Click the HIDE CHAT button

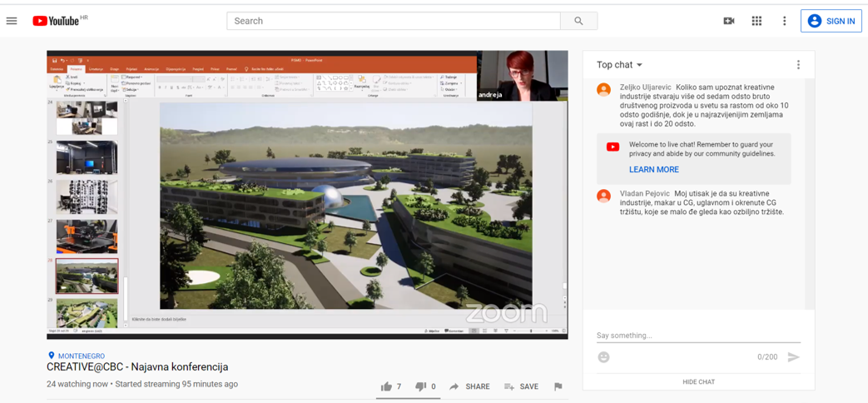pos(698,382)
